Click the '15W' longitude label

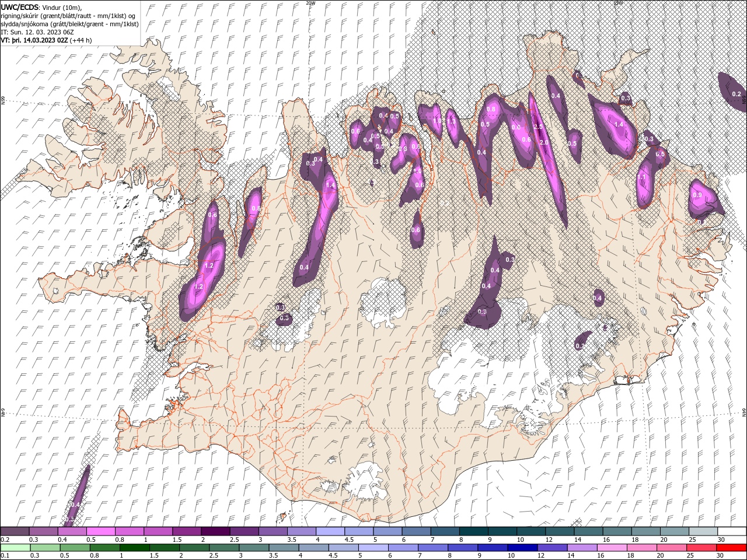coord(617,3)
